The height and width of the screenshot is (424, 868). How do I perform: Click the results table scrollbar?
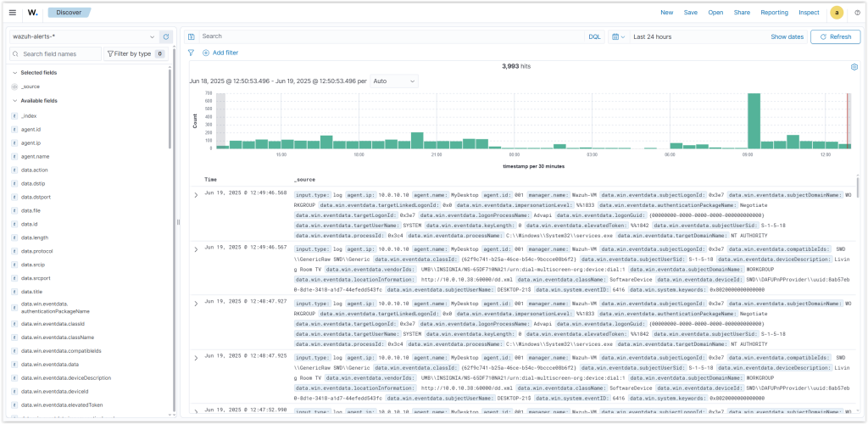tap(858, 187)
